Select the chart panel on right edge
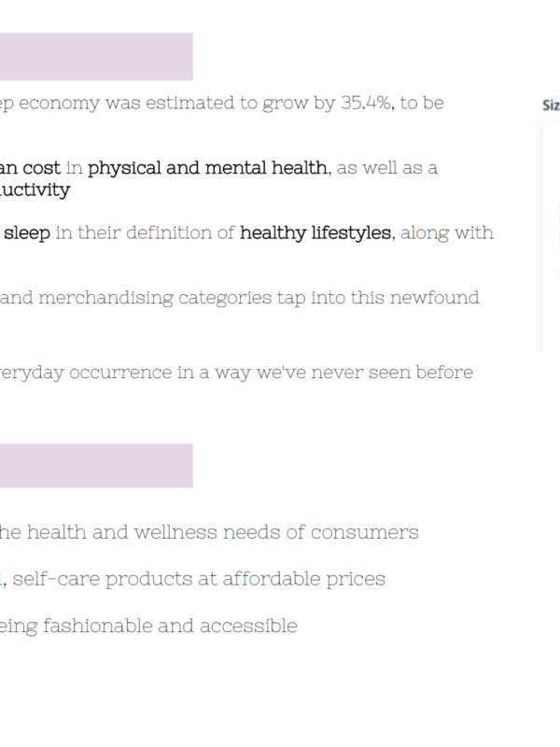This screenshot has height=747, width=560. (551, 237)
